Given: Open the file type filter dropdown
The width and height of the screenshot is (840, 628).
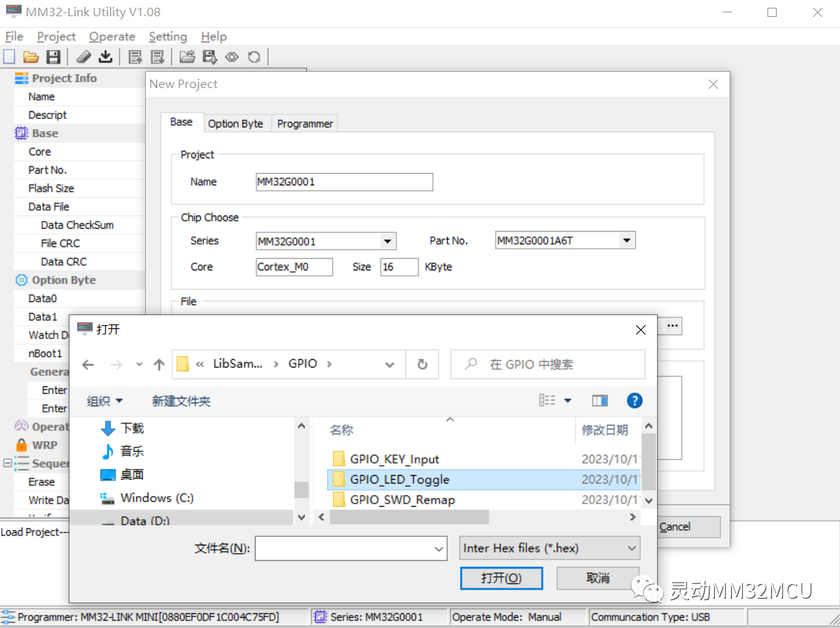Looking at the screenshot, I should tap(550, 548).
